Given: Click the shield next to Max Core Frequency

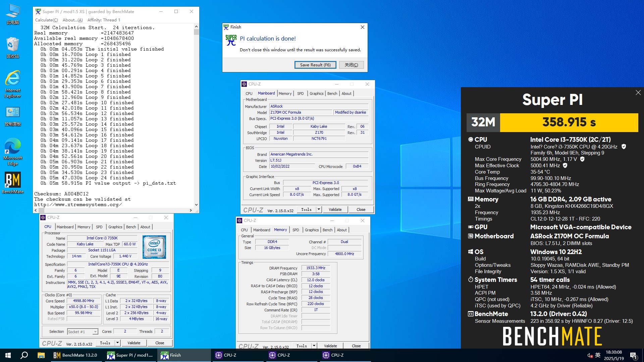Looking at the screenshot, I should click(582, 159).
